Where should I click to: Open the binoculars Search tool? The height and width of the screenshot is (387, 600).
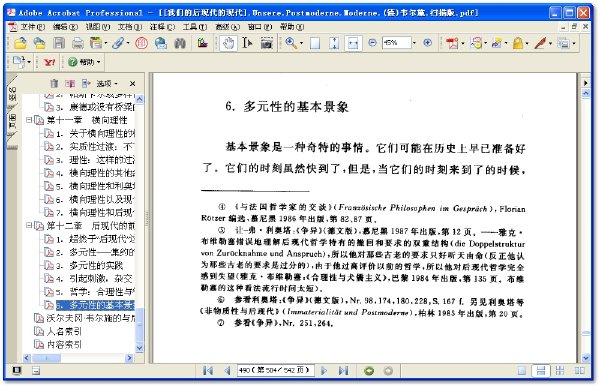(x=180, y=43)
